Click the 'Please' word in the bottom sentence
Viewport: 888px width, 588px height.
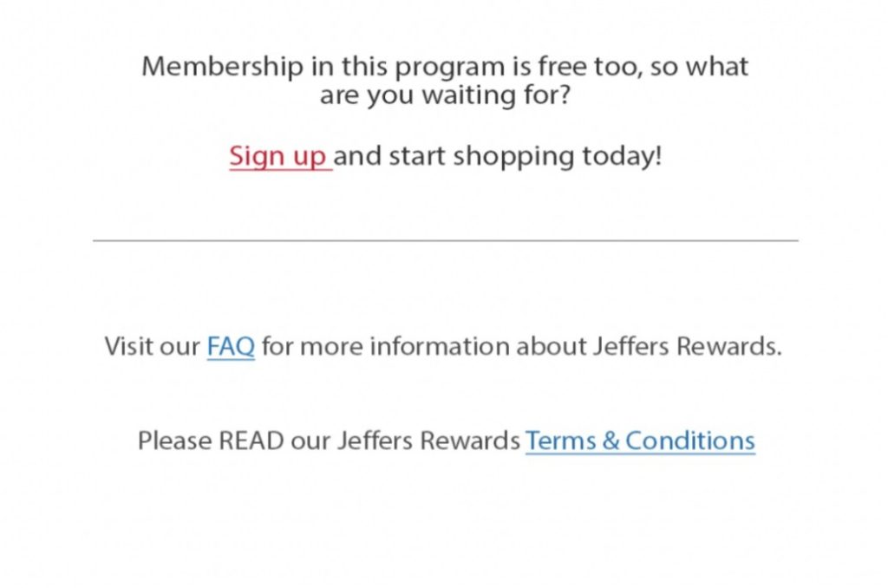point(174,441)
